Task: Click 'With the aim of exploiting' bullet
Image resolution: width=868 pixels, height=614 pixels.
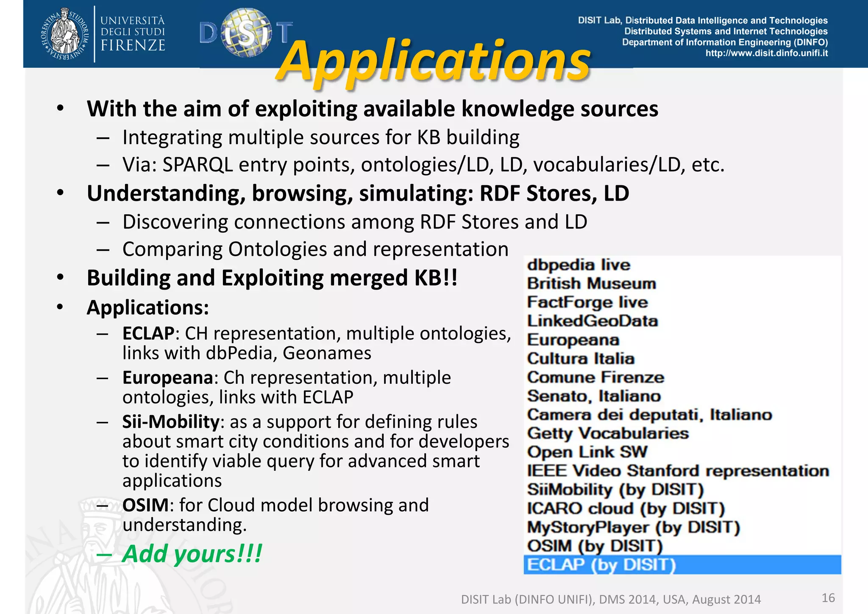Action: [373, 109]
